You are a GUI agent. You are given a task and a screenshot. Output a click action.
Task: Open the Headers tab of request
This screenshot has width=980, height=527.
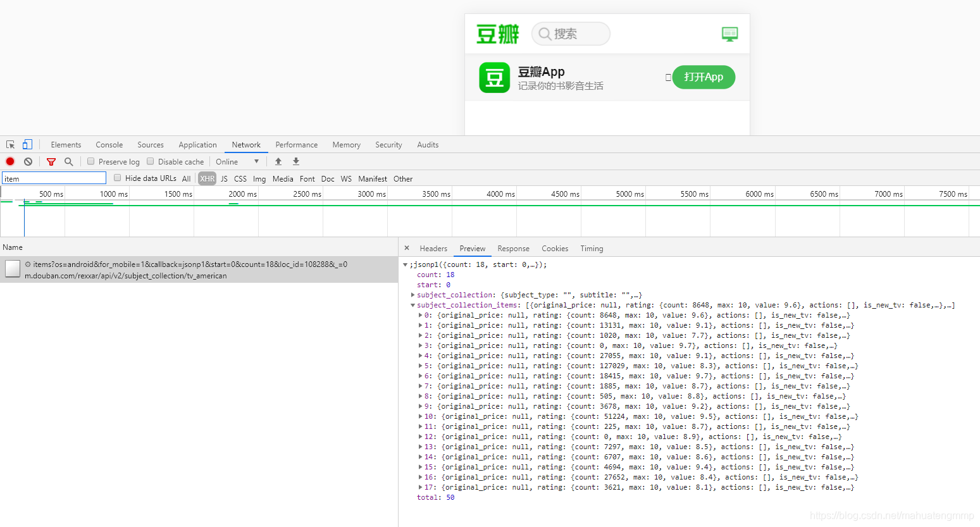433,249
